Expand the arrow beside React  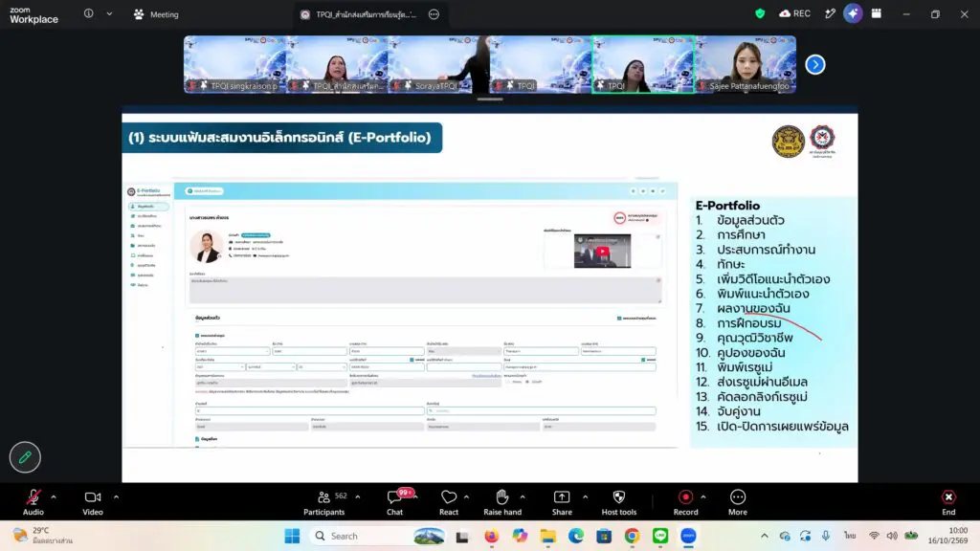[x=467, y=497]
